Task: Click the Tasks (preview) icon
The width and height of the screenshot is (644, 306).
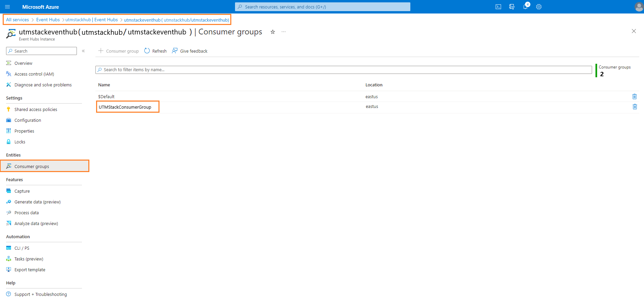Action: point(9,259)
